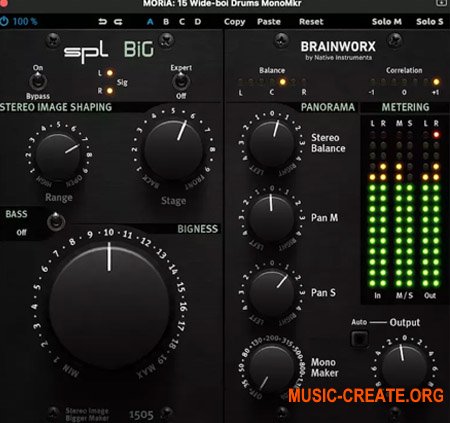This screenshot has height=423, width=450.
Task: Click the 100 % scale value
Action: coord(25,22)
